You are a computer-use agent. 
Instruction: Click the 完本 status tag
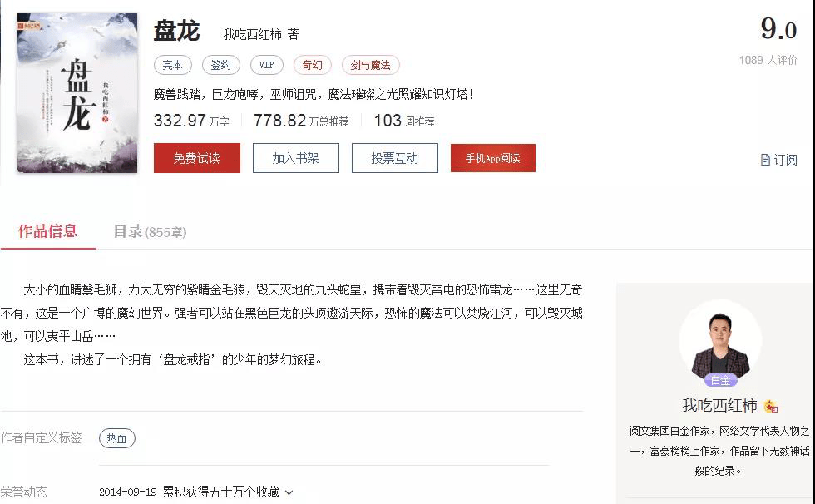click(x=172, y=65)
